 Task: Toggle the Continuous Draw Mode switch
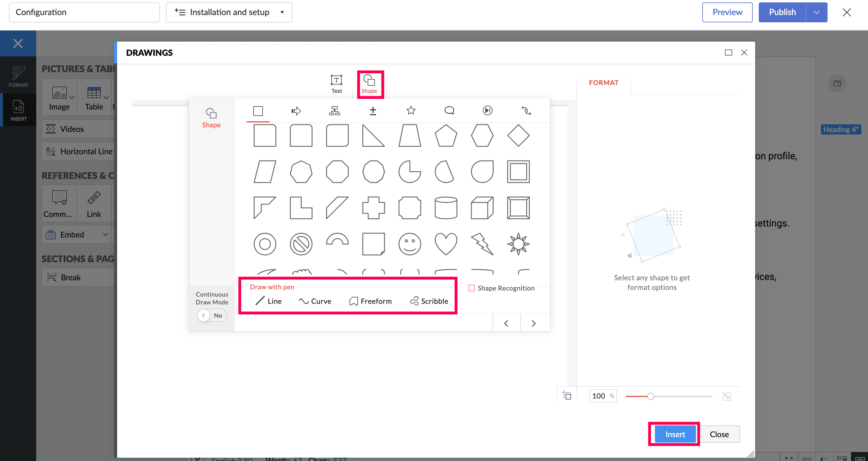[212, 316]
